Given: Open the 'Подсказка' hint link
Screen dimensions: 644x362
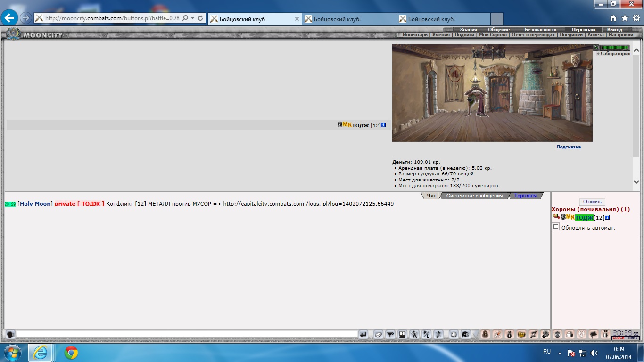Looking at the screenshot, I should 569,147.
